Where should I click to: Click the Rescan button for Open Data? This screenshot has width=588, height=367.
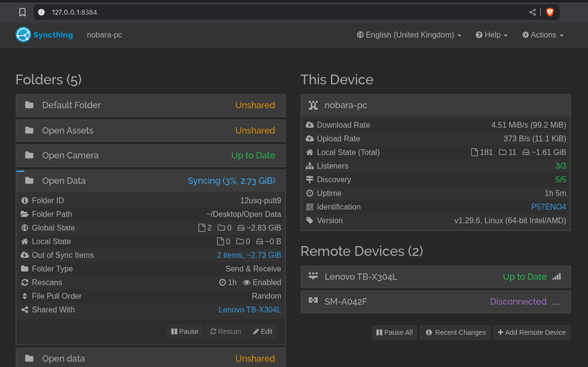pos(226,331)
